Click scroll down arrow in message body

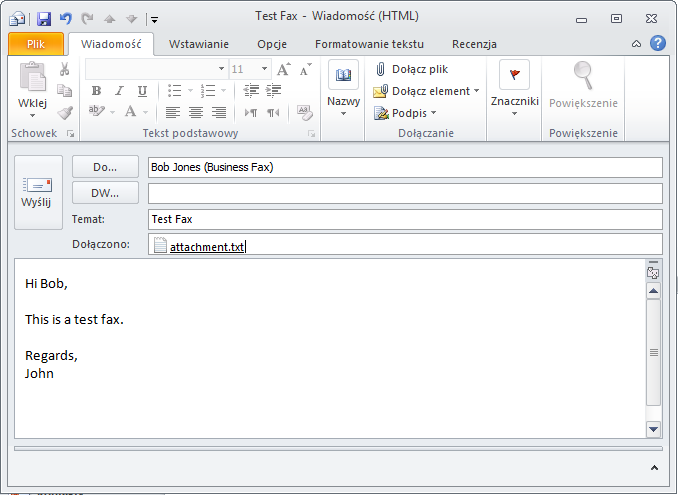653,429
